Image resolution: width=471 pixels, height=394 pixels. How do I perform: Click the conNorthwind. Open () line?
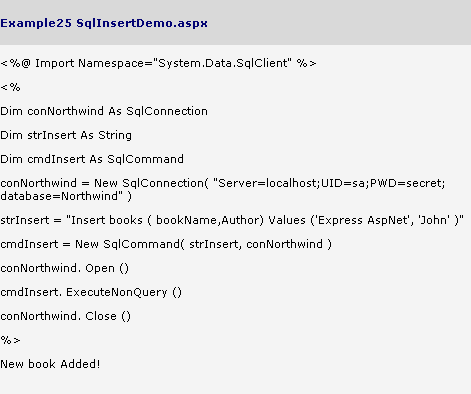click(x=64, y=268)
